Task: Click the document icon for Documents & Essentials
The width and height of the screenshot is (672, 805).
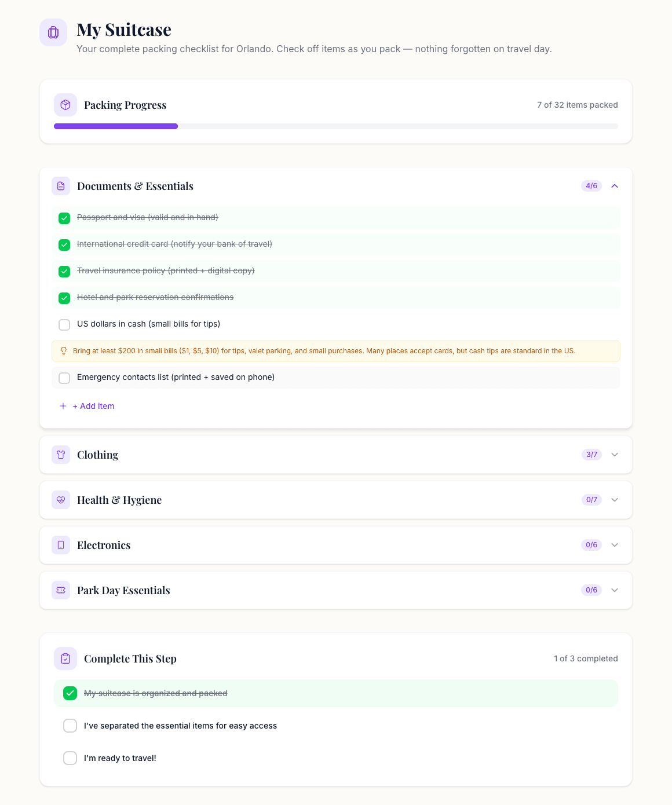Action: pyautogui.click(x=61, y=186)
